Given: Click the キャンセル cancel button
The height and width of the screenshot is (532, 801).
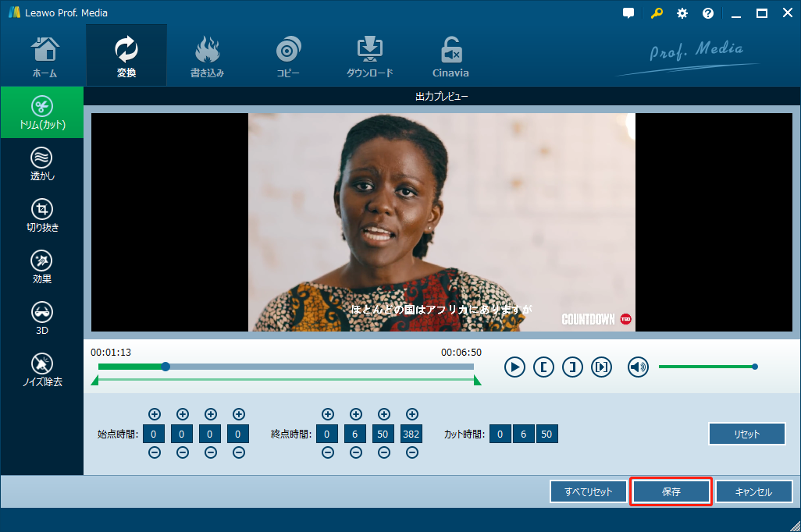Looking at the screenshot, I should coord(753,492).
